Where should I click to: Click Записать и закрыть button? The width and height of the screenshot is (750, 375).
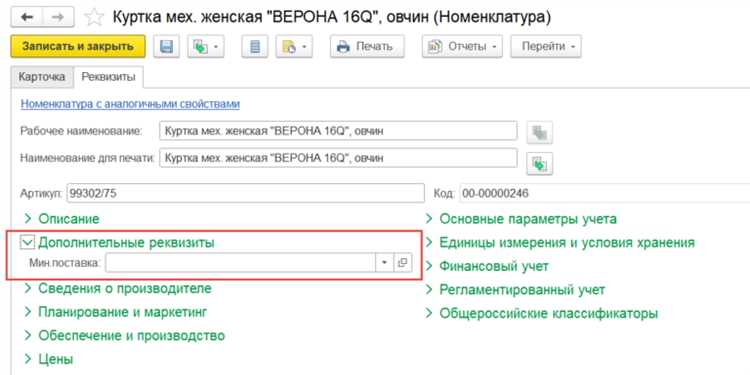coord(77,46)
